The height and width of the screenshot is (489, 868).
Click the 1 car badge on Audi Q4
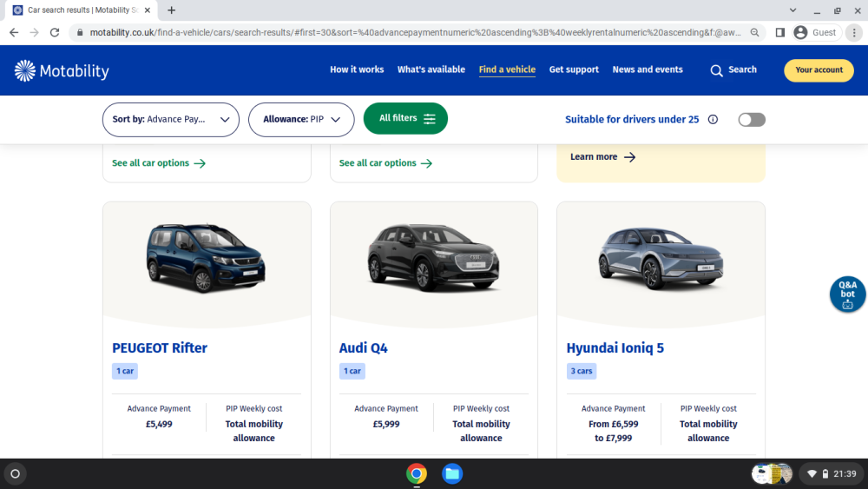point(352,371)
